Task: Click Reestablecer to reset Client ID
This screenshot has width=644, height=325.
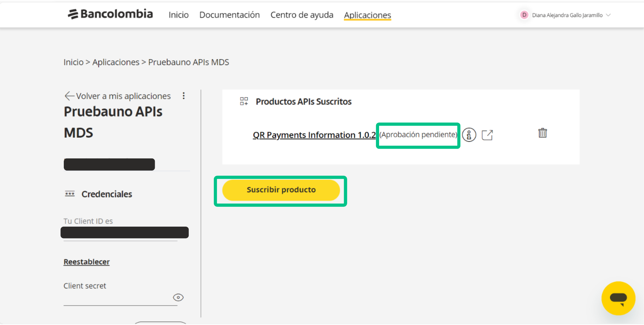Action: click(x=87, y=262)
